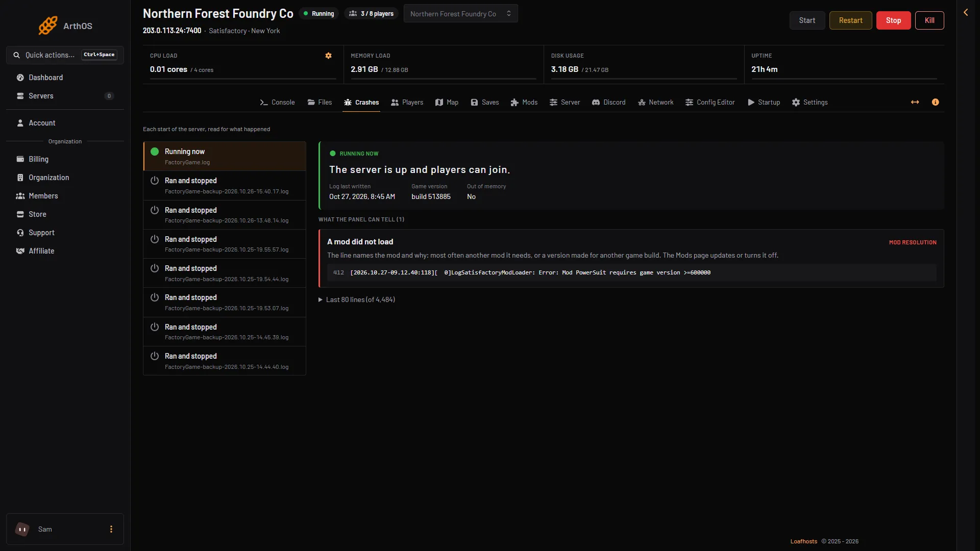The width and height of the screenshot is (980, 551).
Task: Click the ArthOS wheat logo
Action: [48, 26]
